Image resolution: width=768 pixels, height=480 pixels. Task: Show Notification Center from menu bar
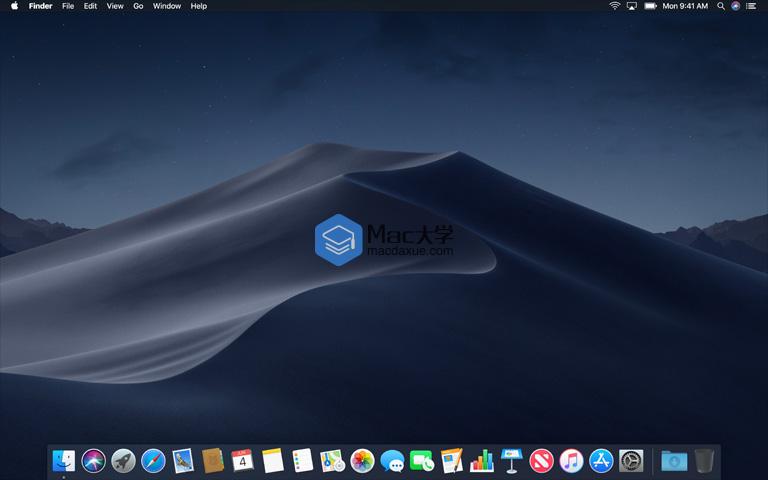(x=752, y=6)
